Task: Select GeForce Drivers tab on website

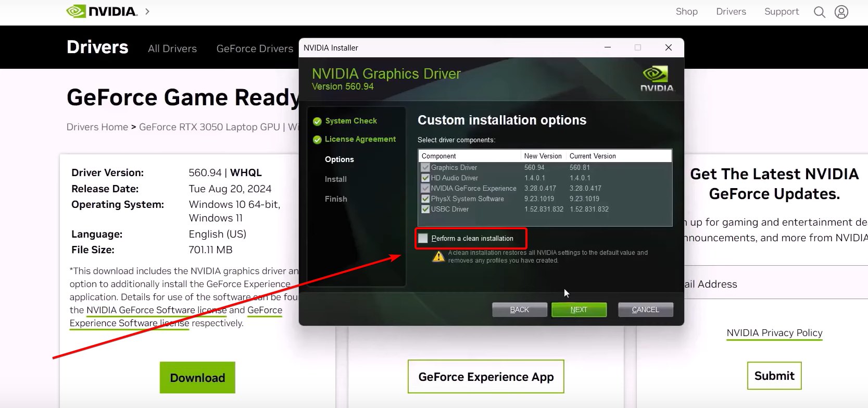Action: pos(255,48)
